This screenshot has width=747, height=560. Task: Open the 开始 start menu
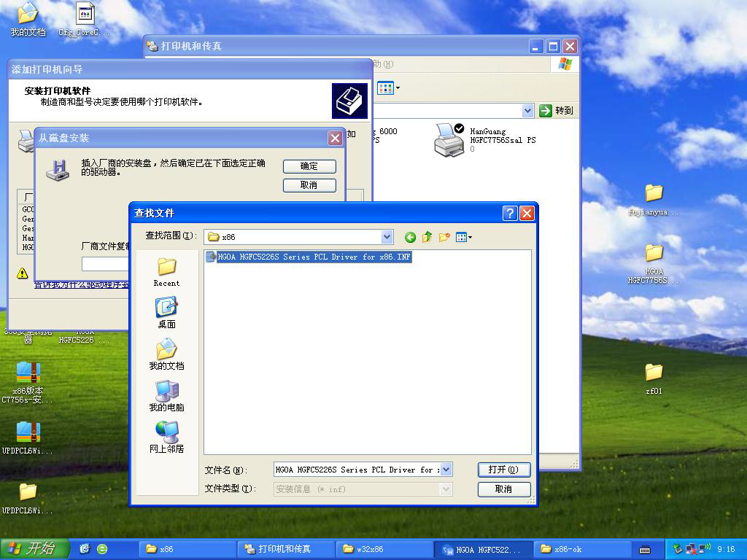coord(35,549)
